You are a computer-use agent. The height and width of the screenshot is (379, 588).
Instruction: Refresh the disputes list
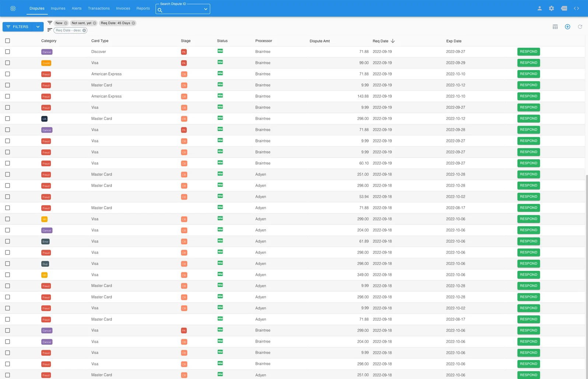[x=580, y=27]
